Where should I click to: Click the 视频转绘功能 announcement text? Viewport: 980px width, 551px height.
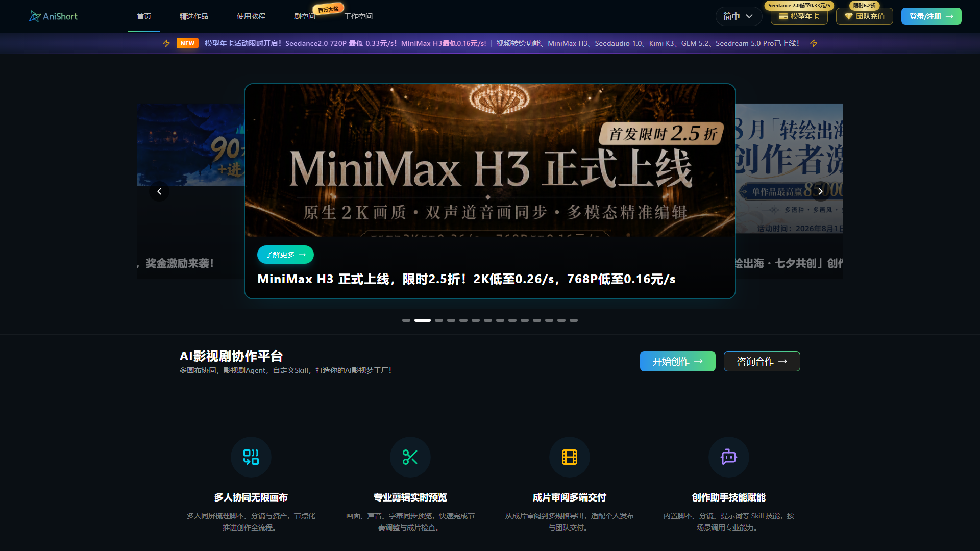(x=648, y=43)
